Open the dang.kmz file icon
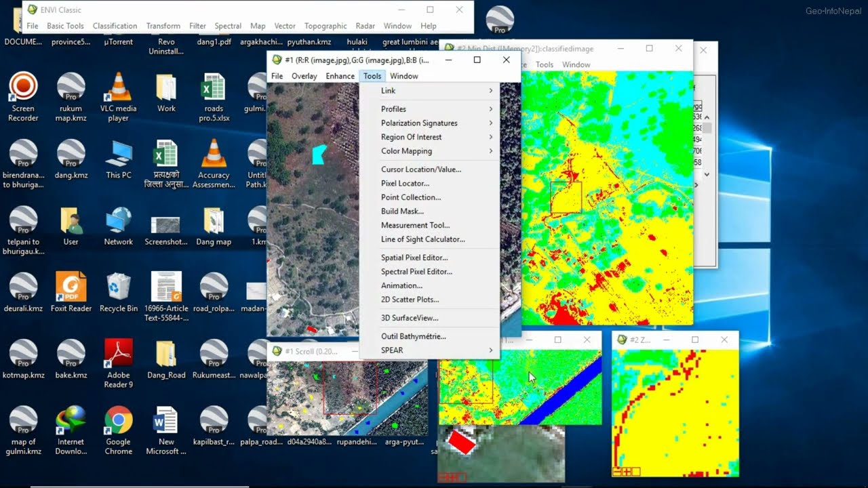Image resolution: width=868 pixels, height=488 pixels. pos(71,159)
